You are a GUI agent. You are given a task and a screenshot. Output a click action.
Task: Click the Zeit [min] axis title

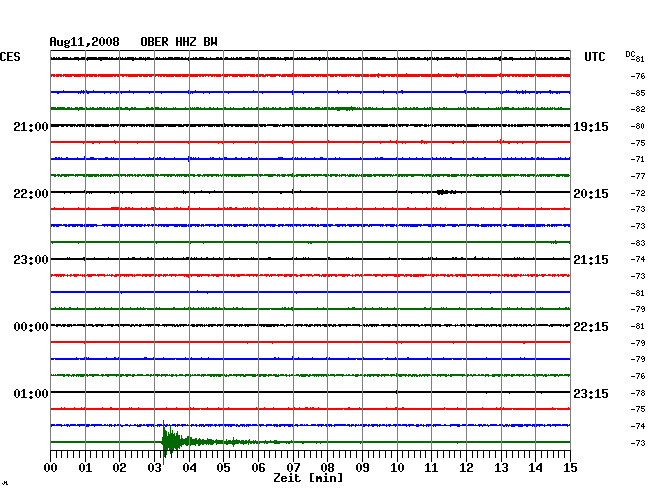(308, 478)
